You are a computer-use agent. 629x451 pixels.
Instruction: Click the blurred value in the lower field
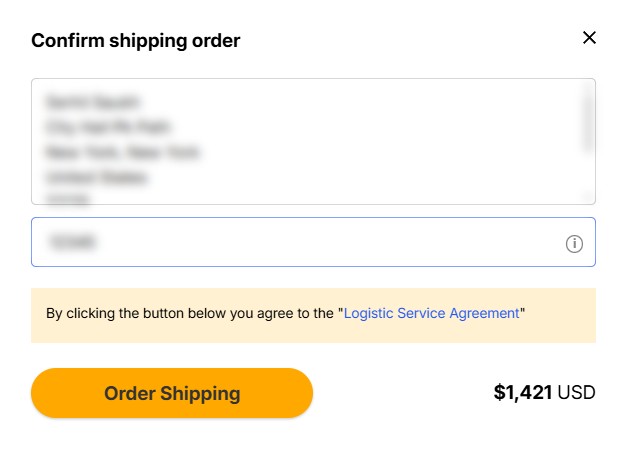click(x=72, y=243)
